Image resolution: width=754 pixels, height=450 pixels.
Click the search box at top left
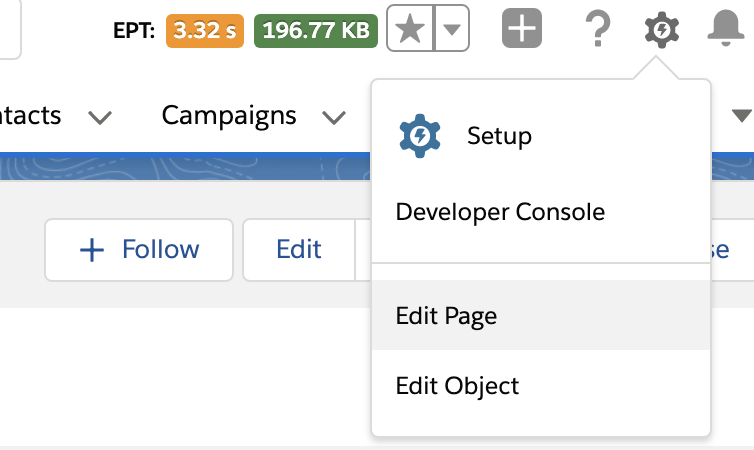pyautogui.click(x=10, y=28)
